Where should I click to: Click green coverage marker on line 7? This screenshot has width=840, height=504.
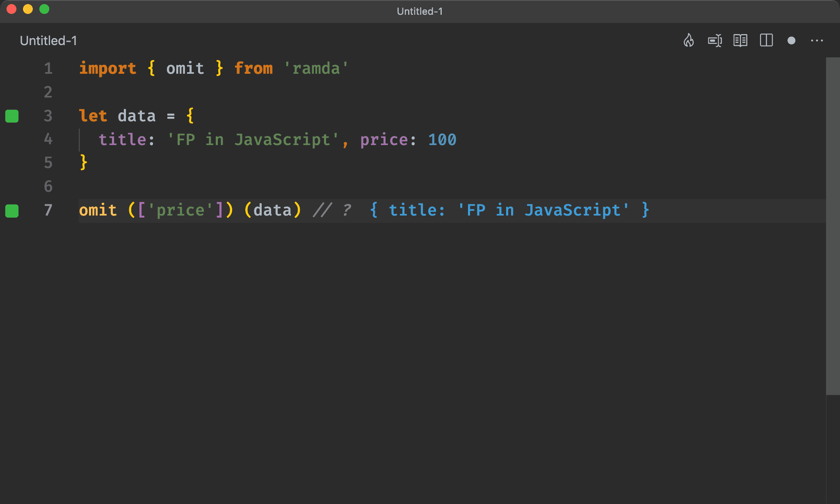[x=12, y=211]
